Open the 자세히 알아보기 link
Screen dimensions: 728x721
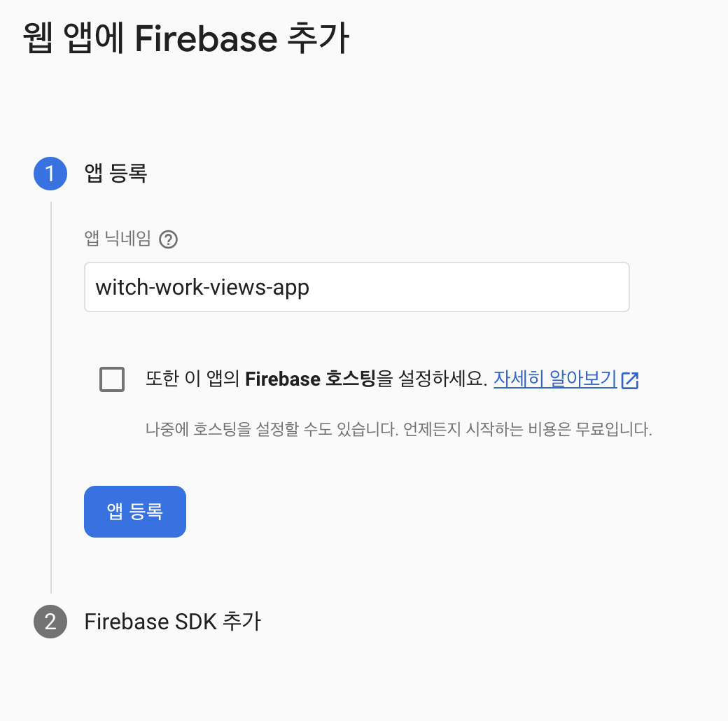pos(554,379)
